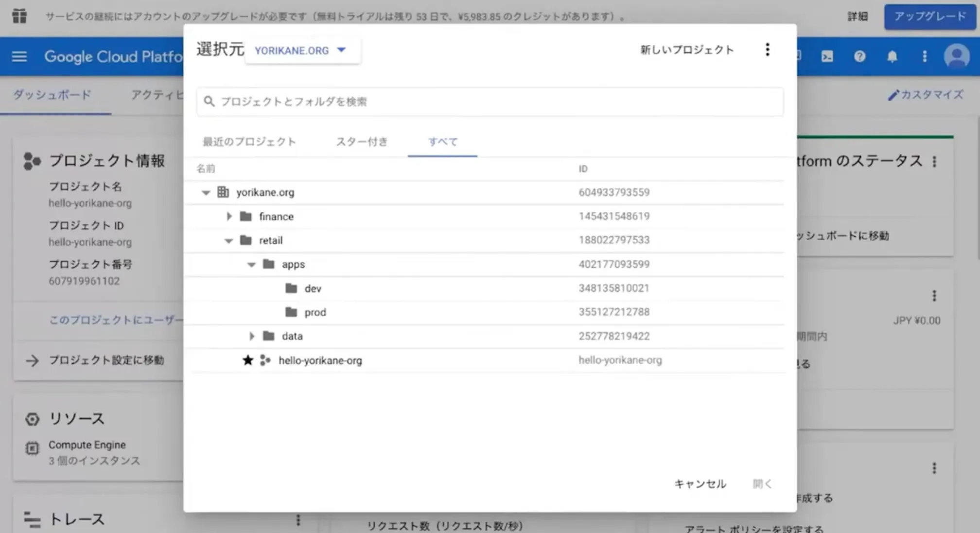Open the user account avatar
980x533 pixels.
(x=956, y=56)
